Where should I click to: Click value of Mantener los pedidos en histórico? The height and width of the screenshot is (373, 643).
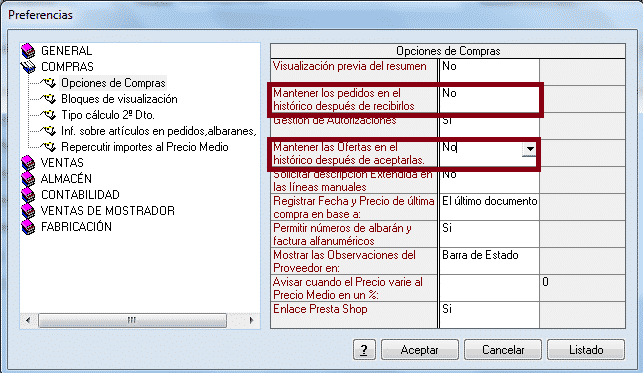click(x=489, y=99)
